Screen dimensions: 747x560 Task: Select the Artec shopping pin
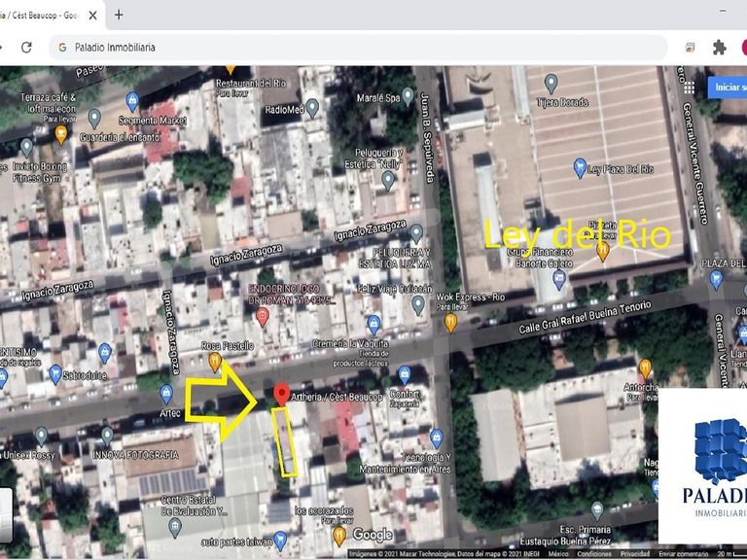tap(165, 395)
